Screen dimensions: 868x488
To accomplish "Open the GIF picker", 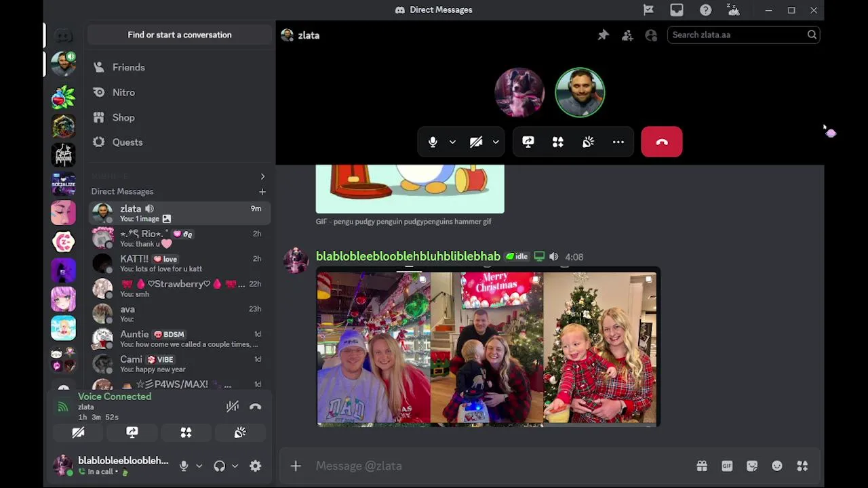I will (727, 466).
